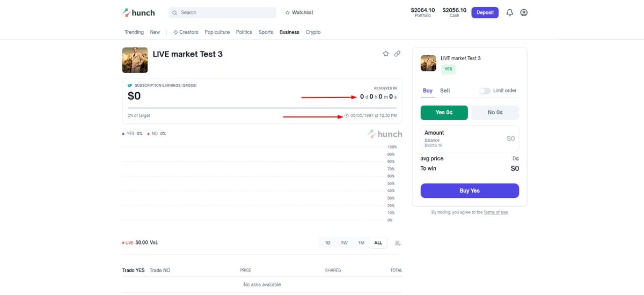The width and height of the screenshot is (644, 295).
Task: Open the Crypto category
Action: tap(313, 32)
